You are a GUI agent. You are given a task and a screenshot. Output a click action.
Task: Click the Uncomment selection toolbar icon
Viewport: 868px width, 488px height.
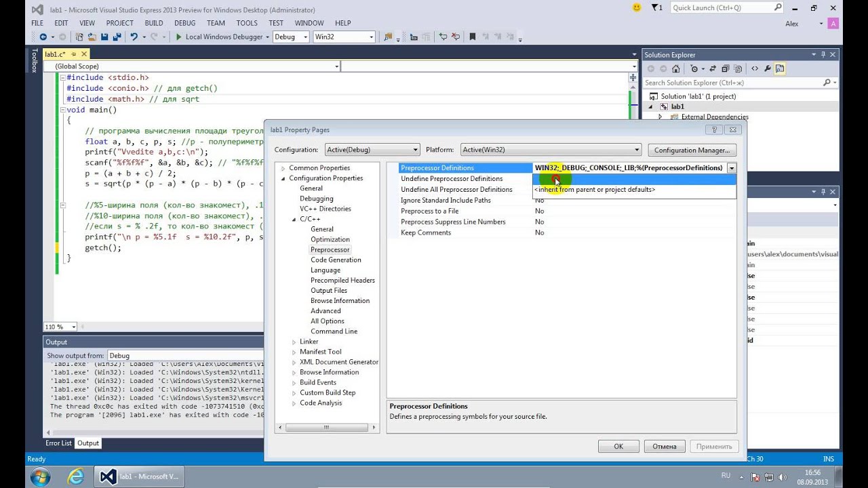pos(456,37)
